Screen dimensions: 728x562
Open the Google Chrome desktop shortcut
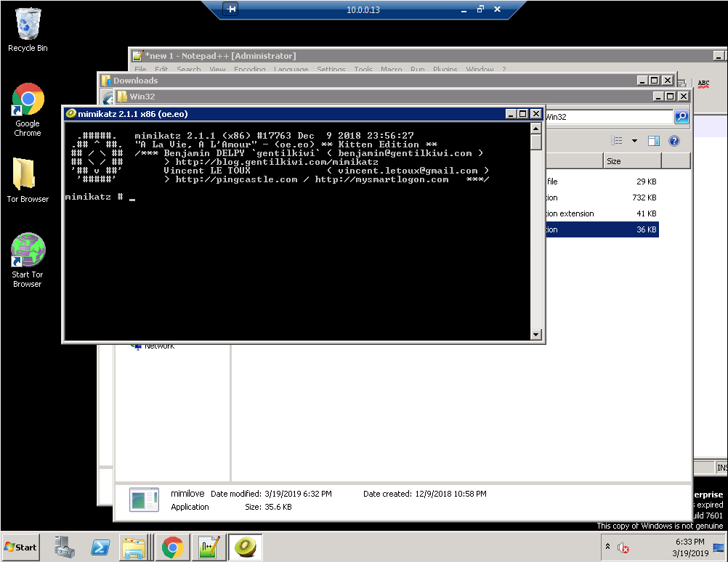click(x=28, y=110)
